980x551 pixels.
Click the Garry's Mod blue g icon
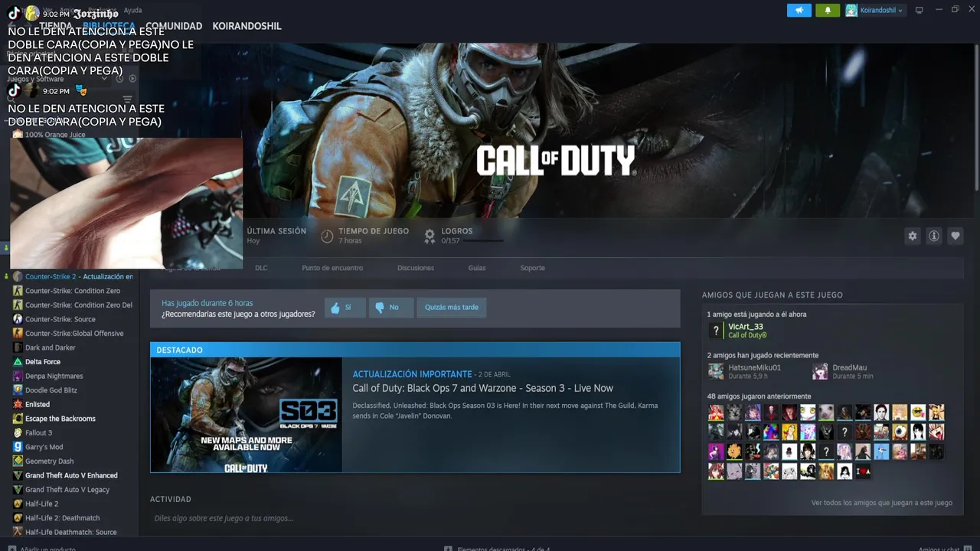pos(18,447)
